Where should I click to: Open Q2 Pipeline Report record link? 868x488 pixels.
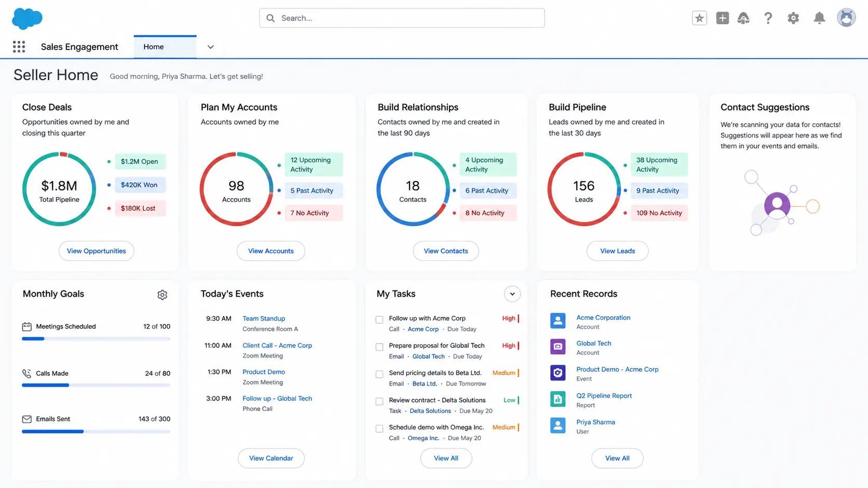[x=604, y=396]
